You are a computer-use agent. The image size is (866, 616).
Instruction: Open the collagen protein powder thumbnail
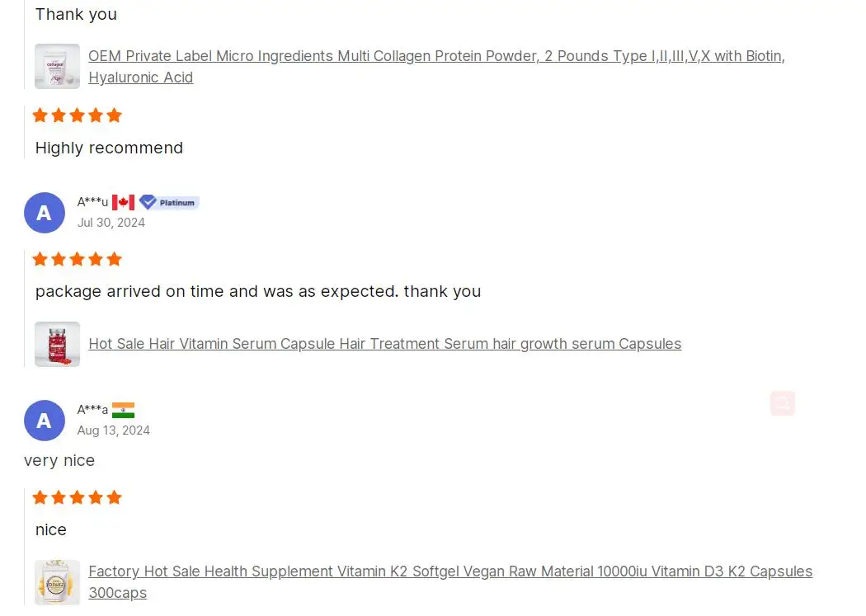click(x=57, y=66)
